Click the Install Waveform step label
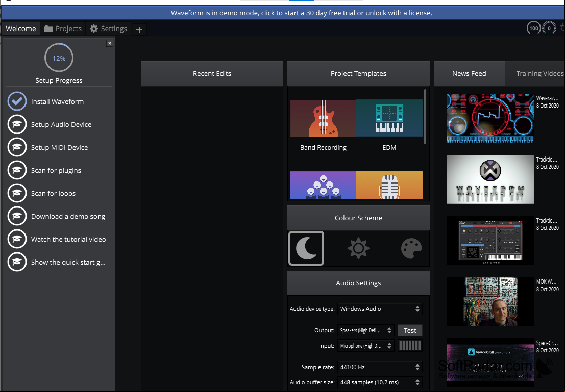Screen dimensions: 565x392 57,101
